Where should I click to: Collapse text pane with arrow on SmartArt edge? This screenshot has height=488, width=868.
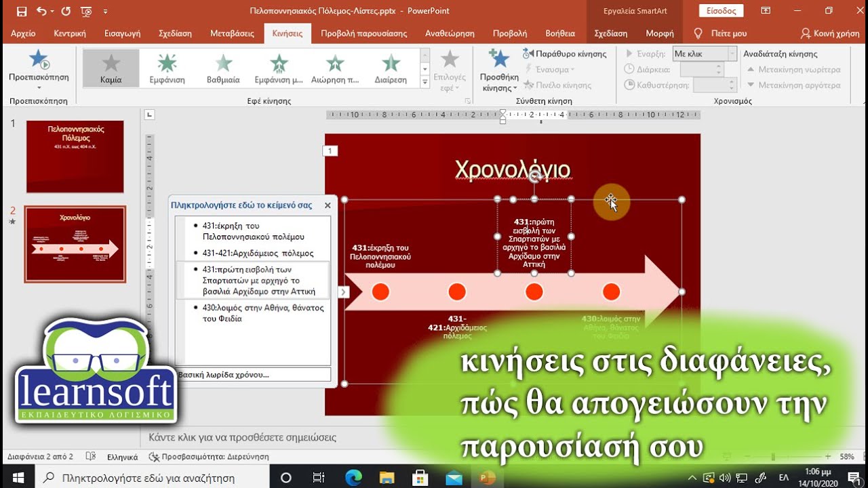point(343,292)
